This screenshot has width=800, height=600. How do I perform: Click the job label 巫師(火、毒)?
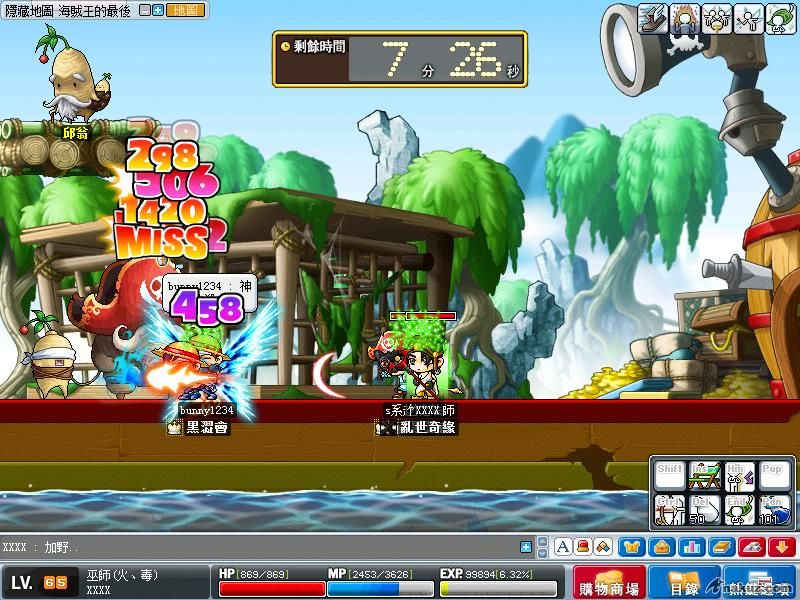pos(122,575)
